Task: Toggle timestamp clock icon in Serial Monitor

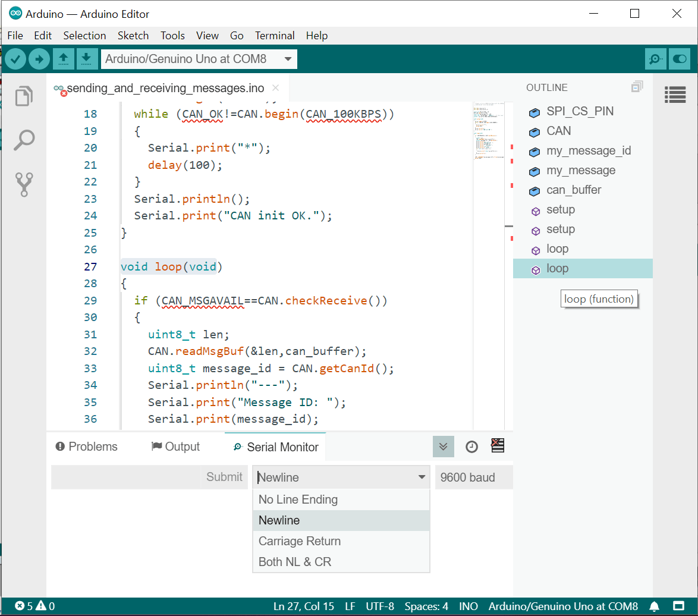Action: [471, 447]
